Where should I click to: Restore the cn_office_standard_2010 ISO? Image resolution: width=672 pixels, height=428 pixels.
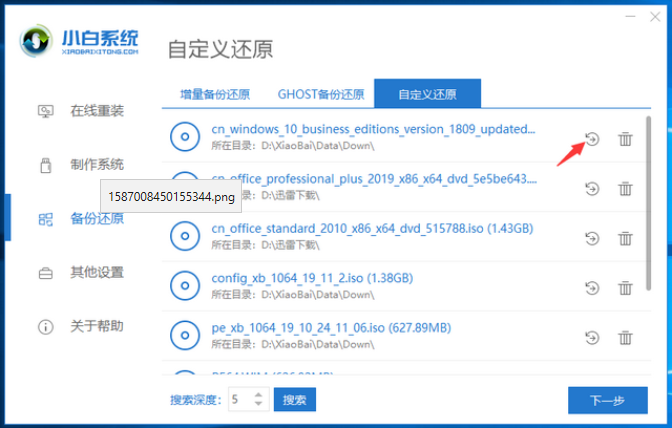tap(592, 238)
